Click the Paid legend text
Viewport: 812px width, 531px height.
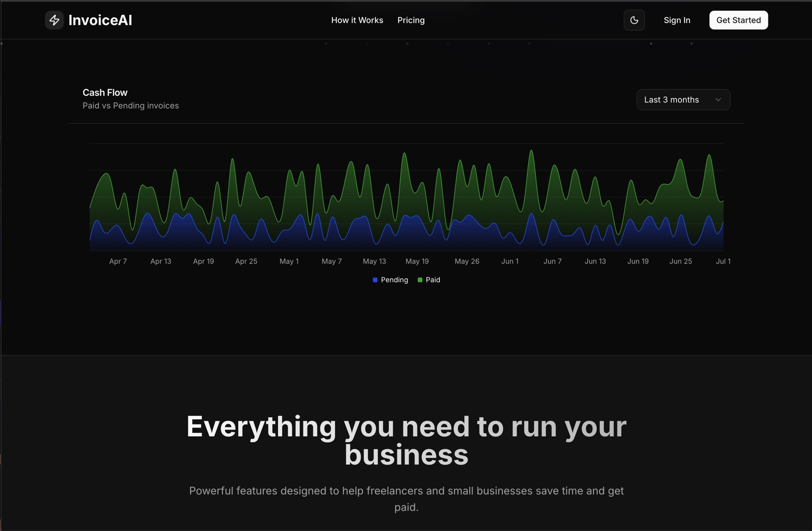pos(433,280)
